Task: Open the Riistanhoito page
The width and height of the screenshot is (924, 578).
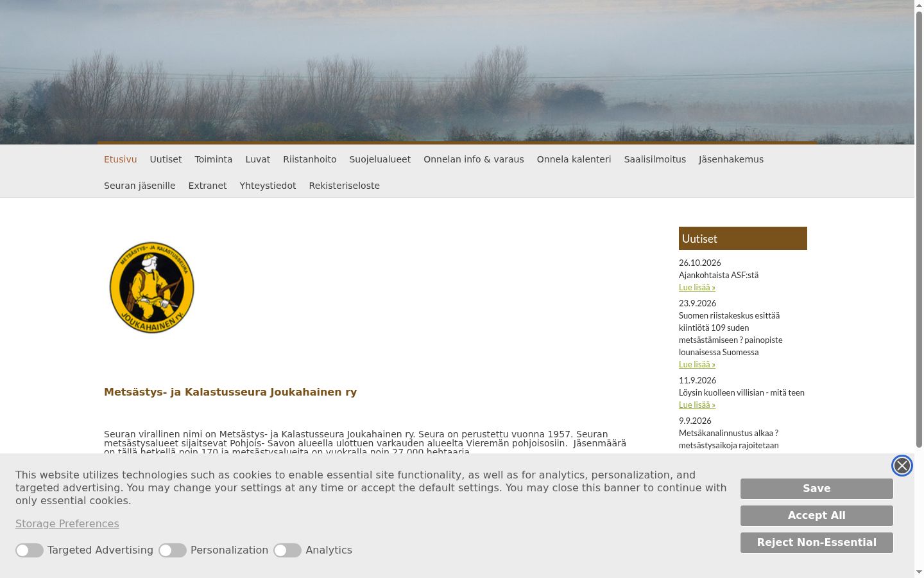Action: point(310,159)
